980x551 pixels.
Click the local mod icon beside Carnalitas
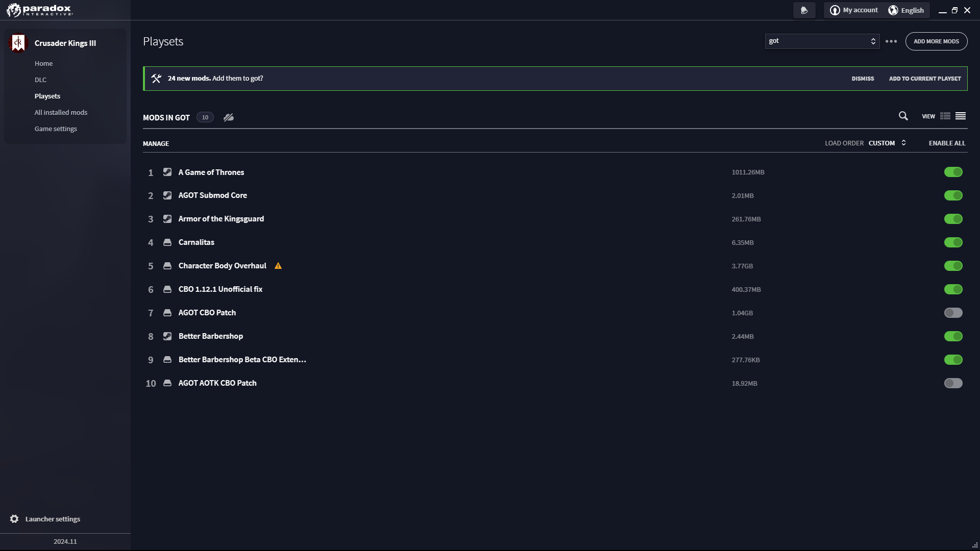[x=167, y=242]
